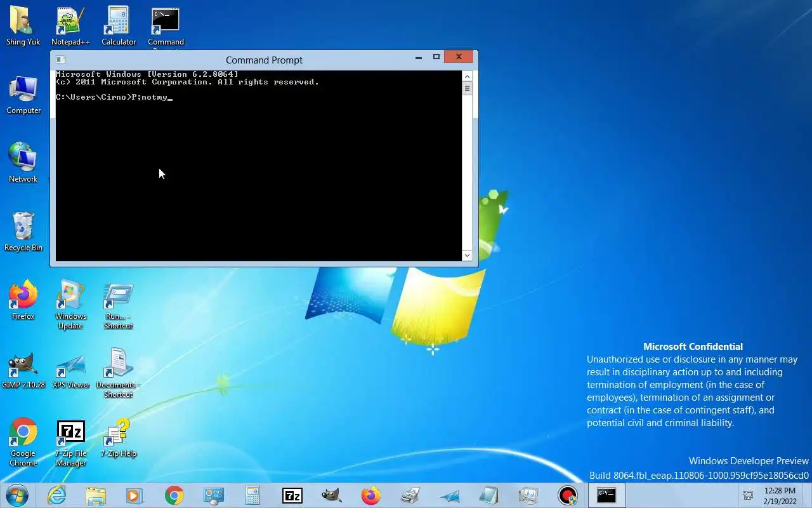Launch Windows Media Player from taskbar

click(134, 495)
